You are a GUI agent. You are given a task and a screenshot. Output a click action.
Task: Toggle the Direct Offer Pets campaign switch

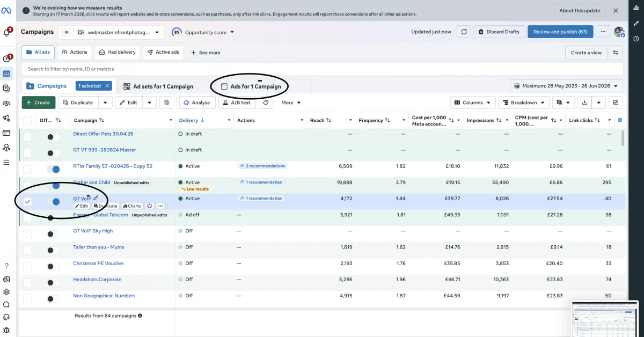click(53, 137)
